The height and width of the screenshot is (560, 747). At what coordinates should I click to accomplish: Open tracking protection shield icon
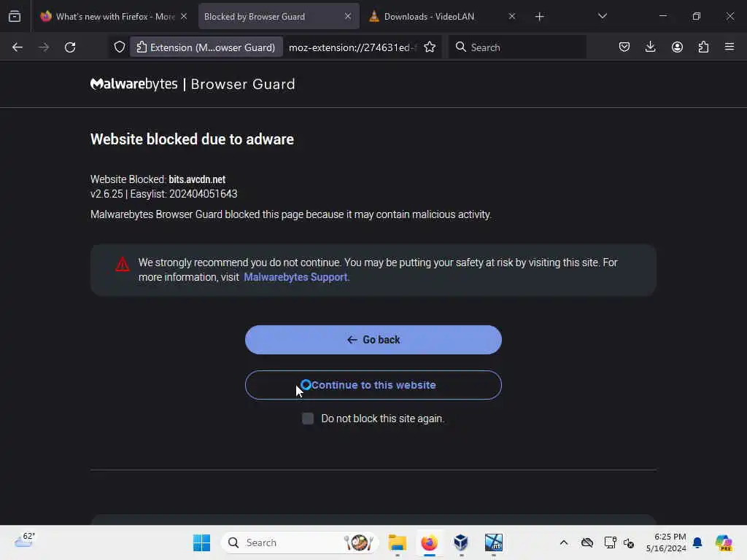click(x=120, y=47)
